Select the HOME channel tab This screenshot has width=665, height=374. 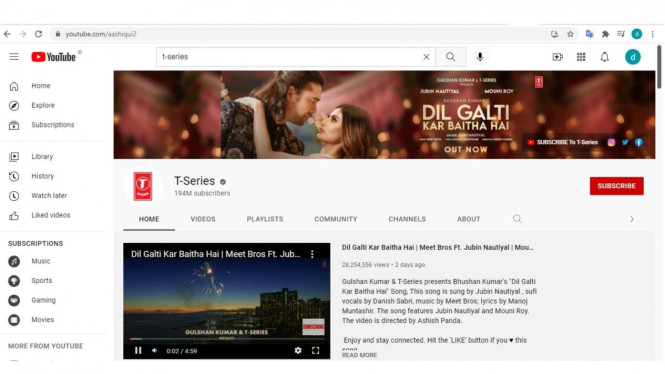coord(149,219)
